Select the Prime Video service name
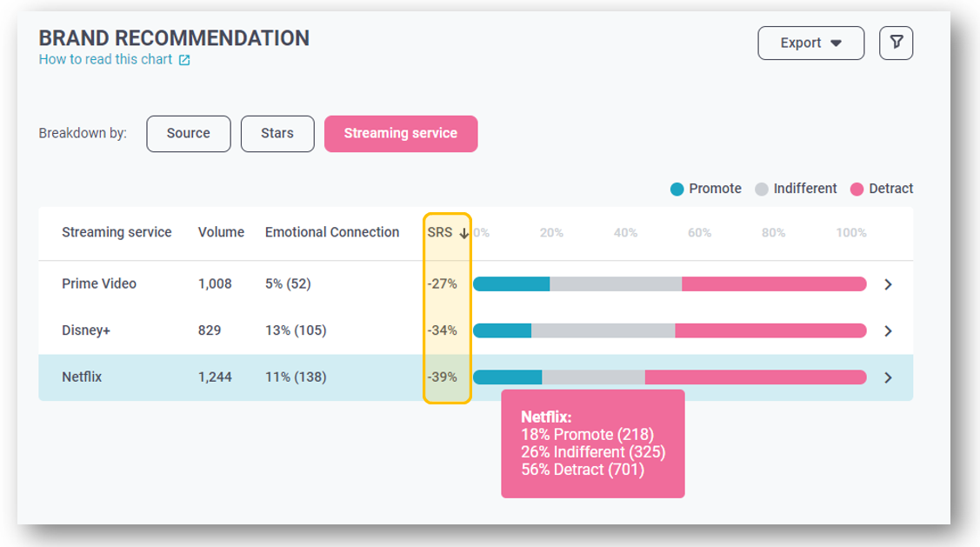The height and width of the screenshot is (547, 980). click(x=99, y=284)
